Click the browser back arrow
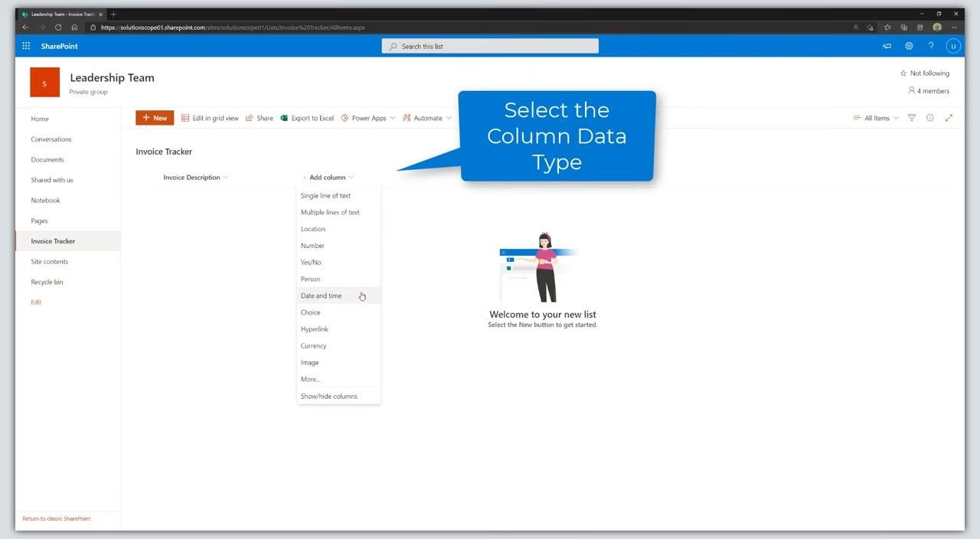The image size is (980, 539). [x=25, y=28]
